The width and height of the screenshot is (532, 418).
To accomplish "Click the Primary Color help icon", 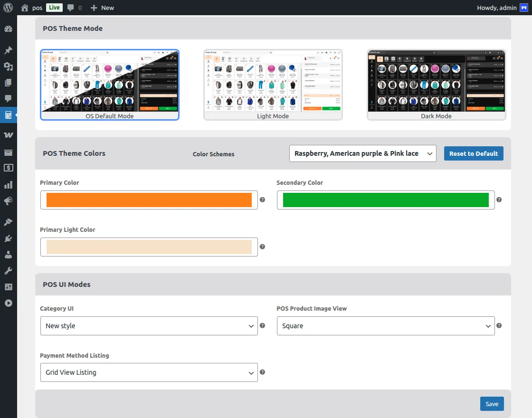I will point(262,200).
